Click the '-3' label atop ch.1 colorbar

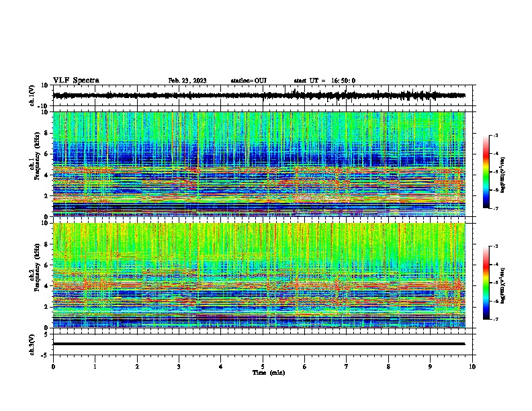(496, 135)
